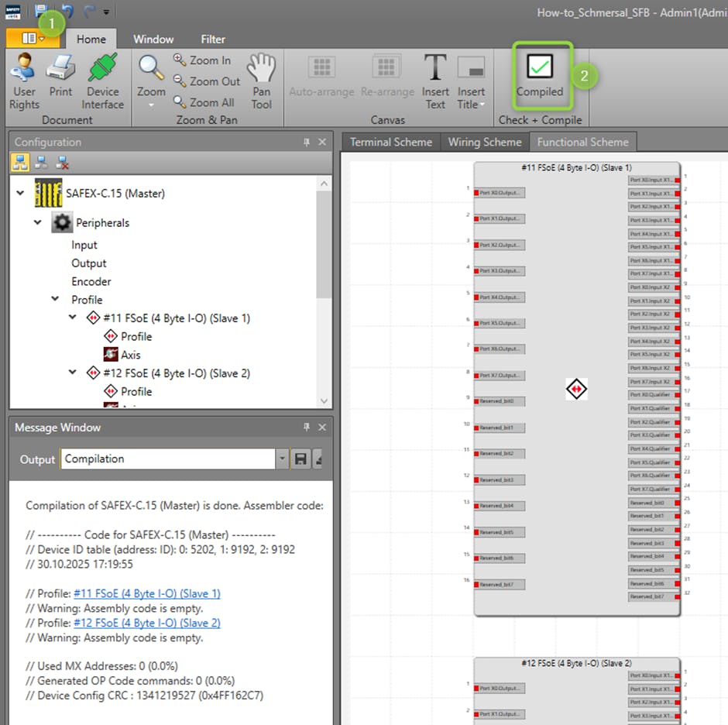
Task: Save the message output with disk icon
Action: pyautogui.click(x=301, y=459)
